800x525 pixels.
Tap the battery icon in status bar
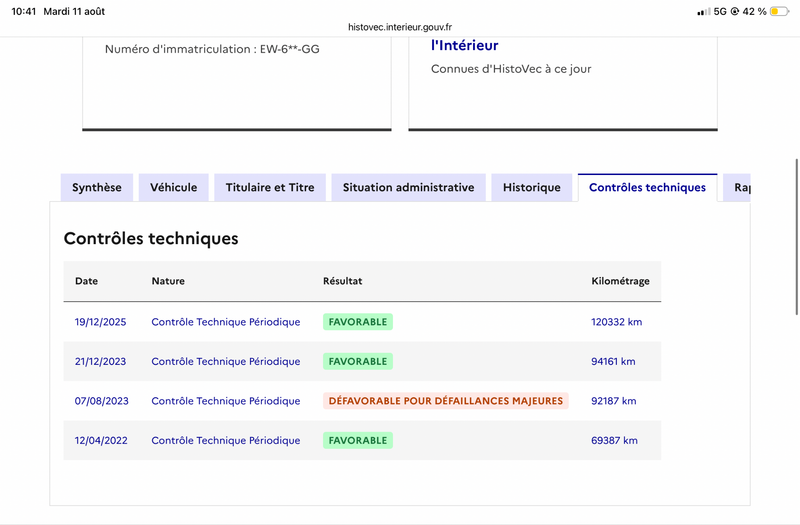tap(779, 11)
